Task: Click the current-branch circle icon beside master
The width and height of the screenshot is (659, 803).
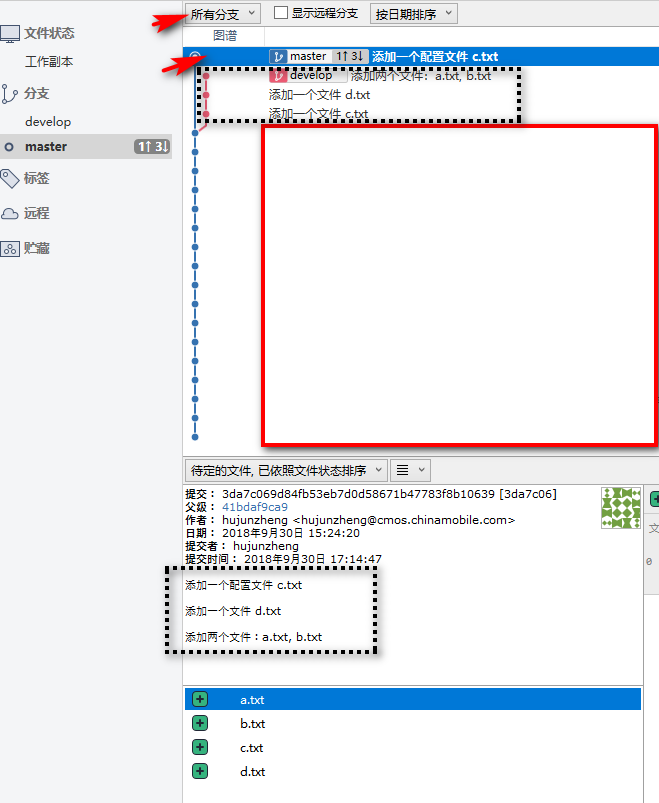Action: (9, 147)
